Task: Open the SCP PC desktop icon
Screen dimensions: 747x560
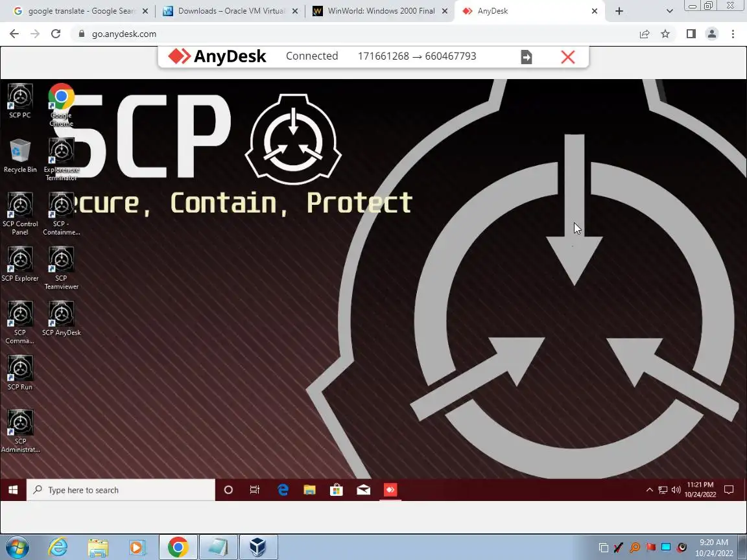Action: (20, 101)
